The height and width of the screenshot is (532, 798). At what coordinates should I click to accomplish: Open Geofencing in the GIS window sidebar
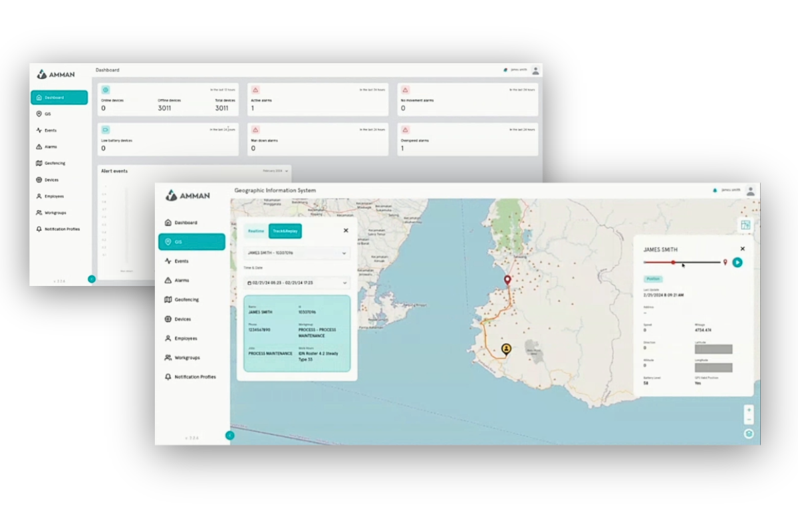pos(186,300)
